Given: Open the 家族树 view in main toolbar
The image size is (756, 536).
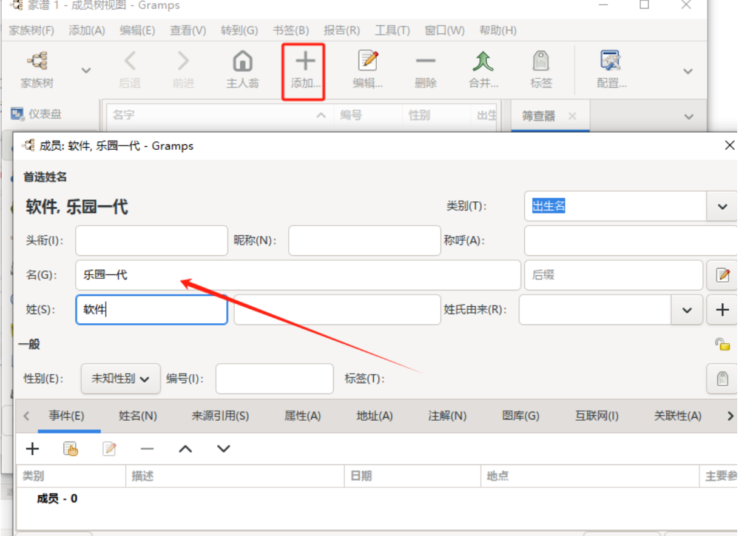Looking at the screenshot, I should click(x=37, y=70).
